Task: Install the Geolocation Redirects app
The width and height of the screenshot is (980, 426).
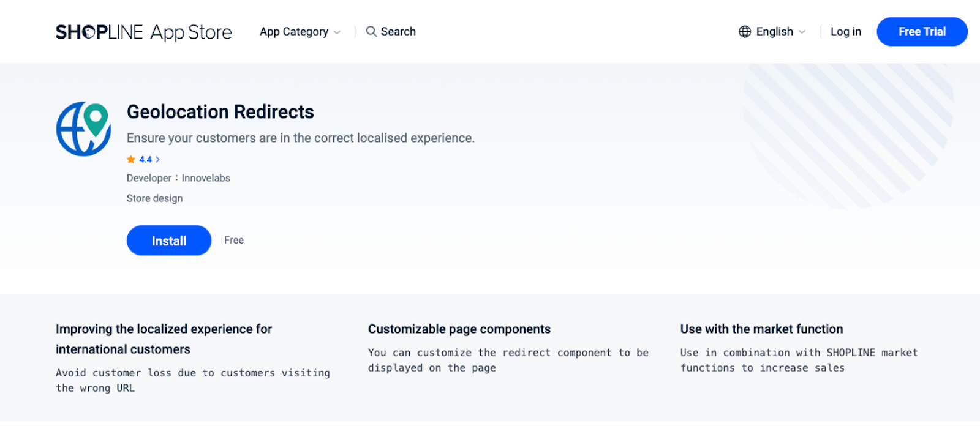Action: tap(169, 241)
